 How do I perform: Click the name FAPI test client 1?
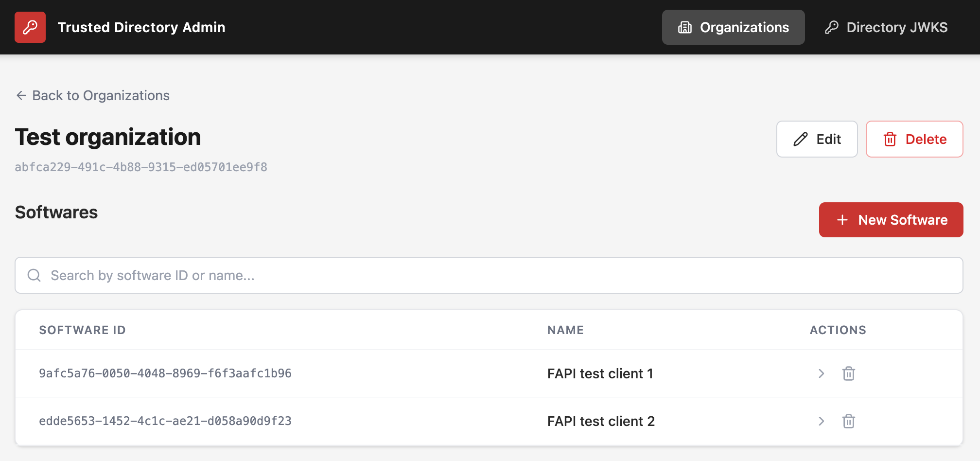600,373
